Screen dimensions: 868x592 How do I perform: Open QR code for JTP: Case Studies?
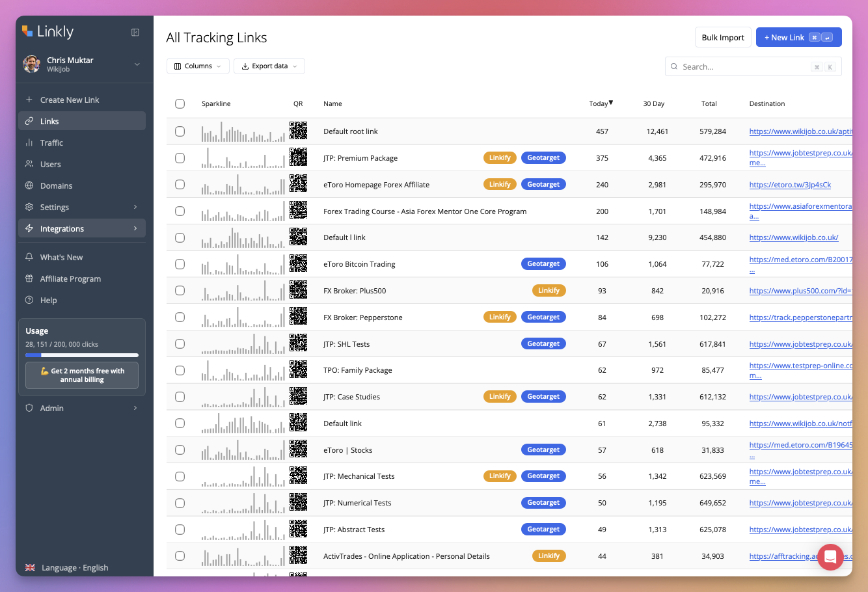click(298, 396)
